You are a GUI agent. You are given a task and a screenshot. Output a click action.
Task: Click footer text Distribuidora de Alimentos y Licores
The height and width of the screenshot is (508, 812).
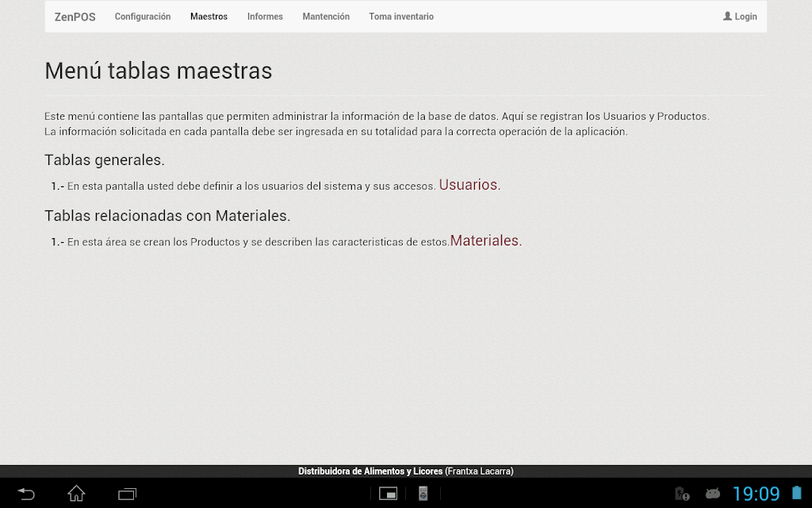click(370, 471)
